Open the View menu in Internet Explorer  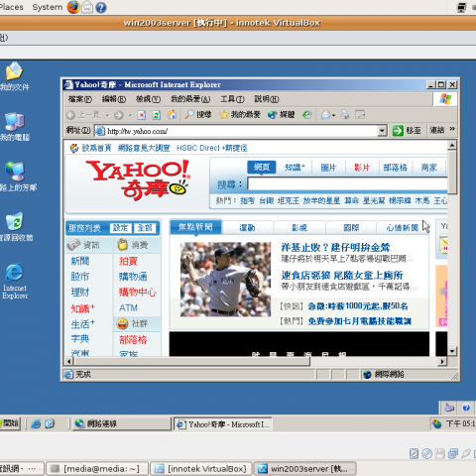[x=148, y=99]
